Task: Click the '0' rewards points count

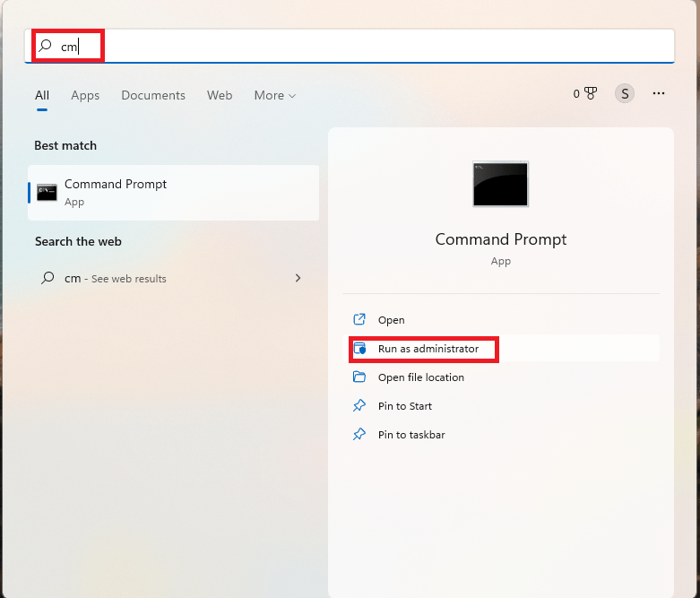Action: pos(576,94)
